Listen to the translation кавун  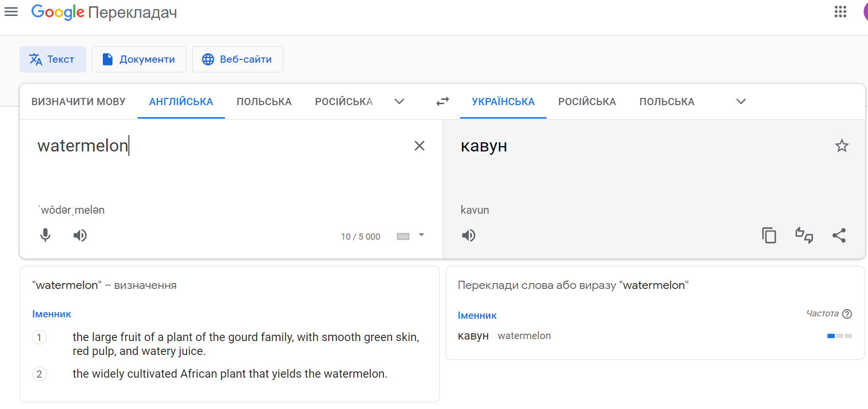[468, 235]
